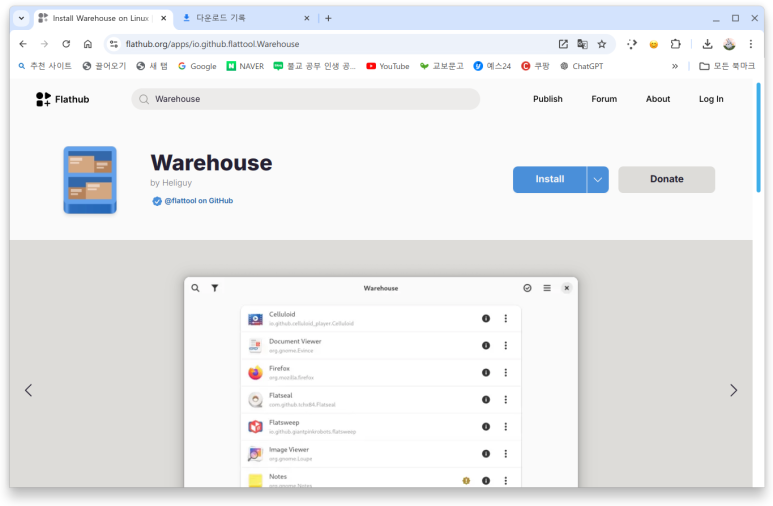Screen dimensions: 773x506
Task: Switch to the 다운로드 기록 tab
Action: pos(220,18)
